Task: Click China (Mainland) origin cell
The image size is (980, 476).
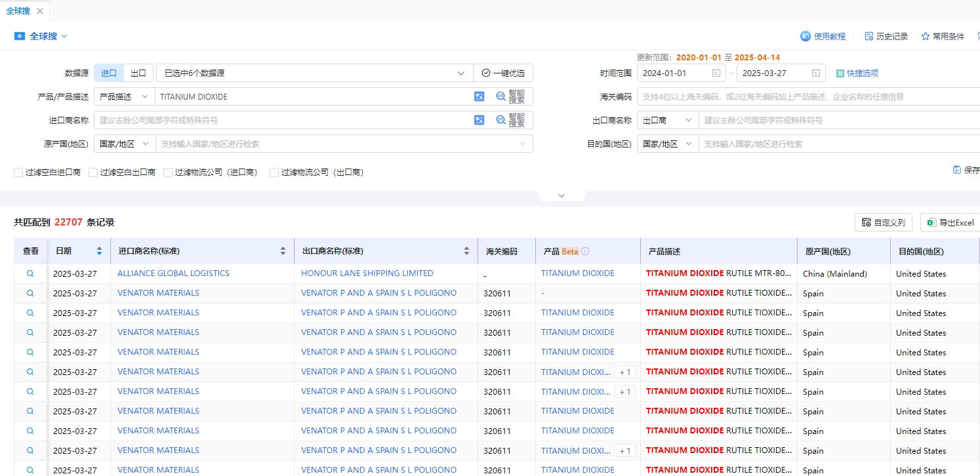Action: point(835,274)
